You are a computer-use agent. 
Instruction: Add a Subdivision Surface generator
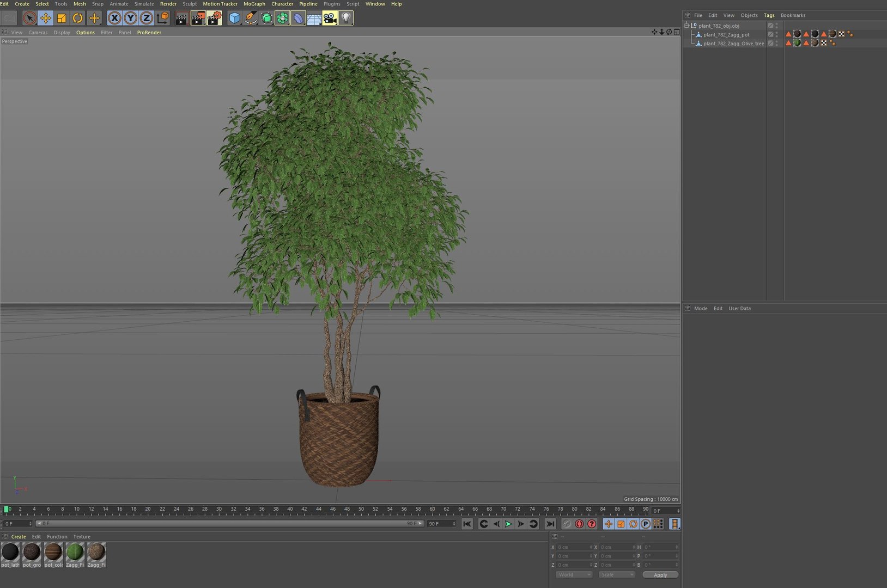point(266,19)
